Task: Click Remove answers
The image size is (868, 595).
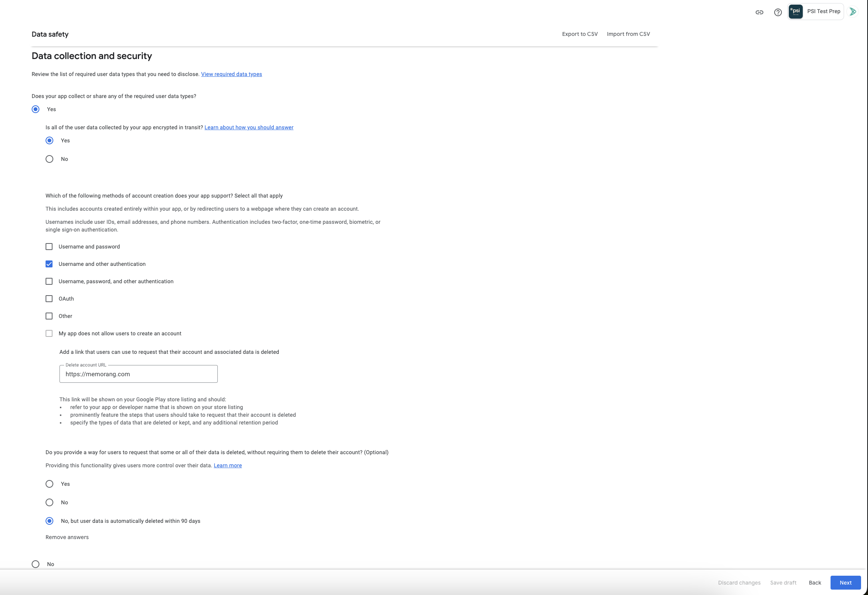Action: click(x=67, y=537)
